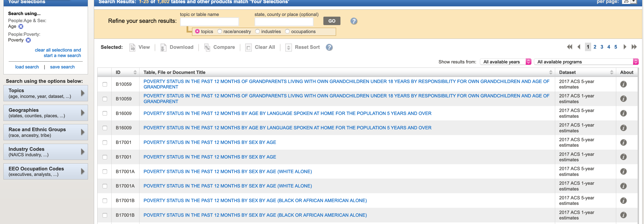Go to the last results page
Image resolution: width=644 pixels, height=224 pixels.
click(x=634, y=47)
